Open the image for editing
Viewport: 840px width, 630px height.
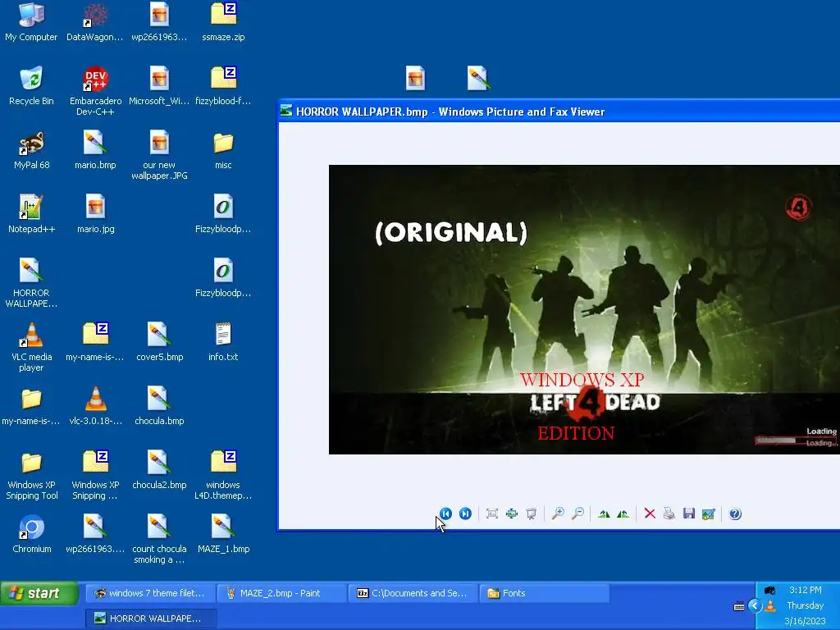(708, 514)
